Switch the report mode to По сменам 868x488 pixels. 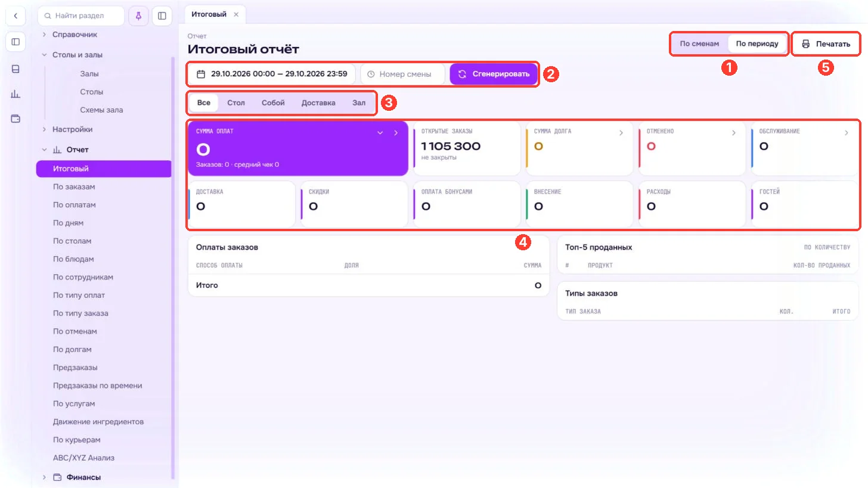pos(699,43)
